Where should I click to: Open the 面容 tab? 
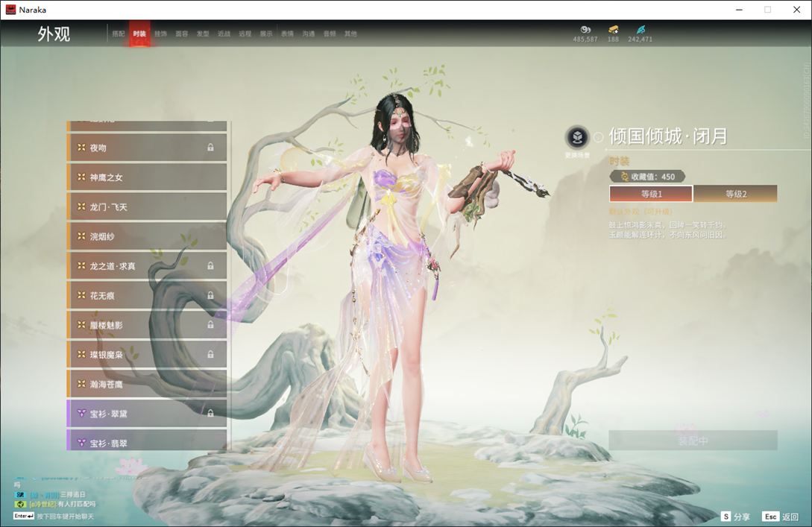tap(182, 34)
